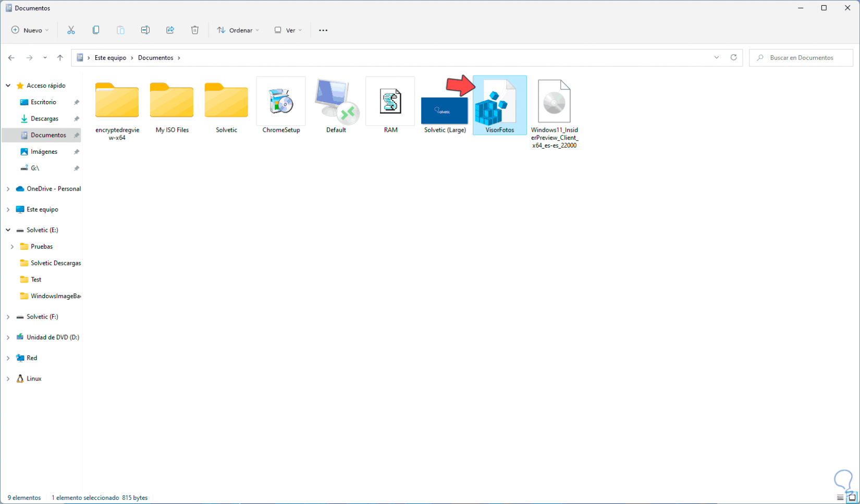Click the Paste clipboard icon
Screen dimensions: 860x504
120,30
